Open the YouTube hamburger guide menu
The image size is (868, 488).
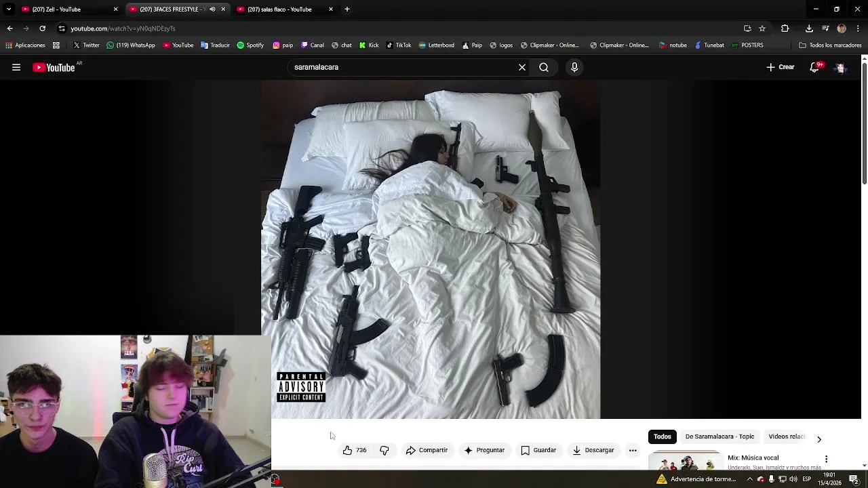16,67
